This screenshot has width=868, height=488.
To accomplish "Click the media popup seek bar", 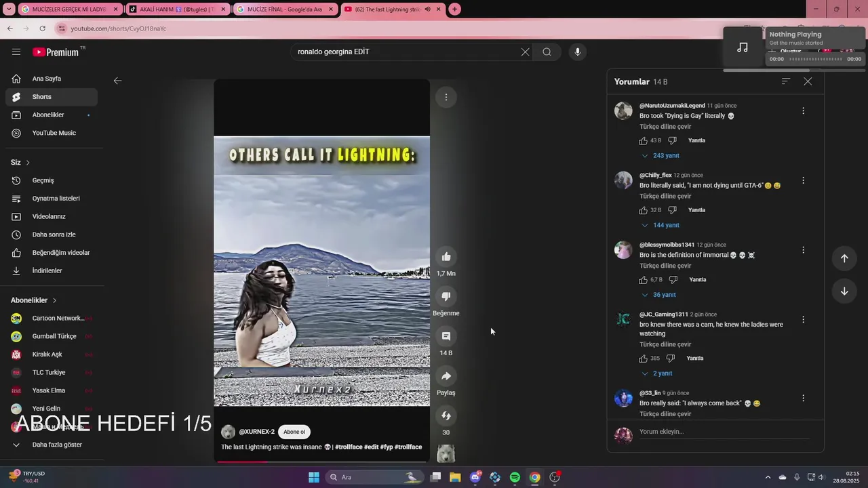I will point(816,60).
